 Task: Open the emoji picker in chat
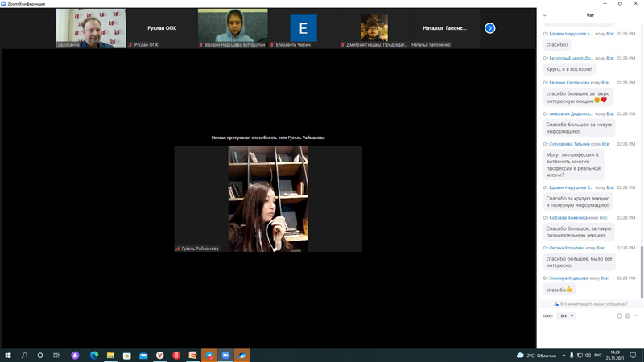click(627, 316)
